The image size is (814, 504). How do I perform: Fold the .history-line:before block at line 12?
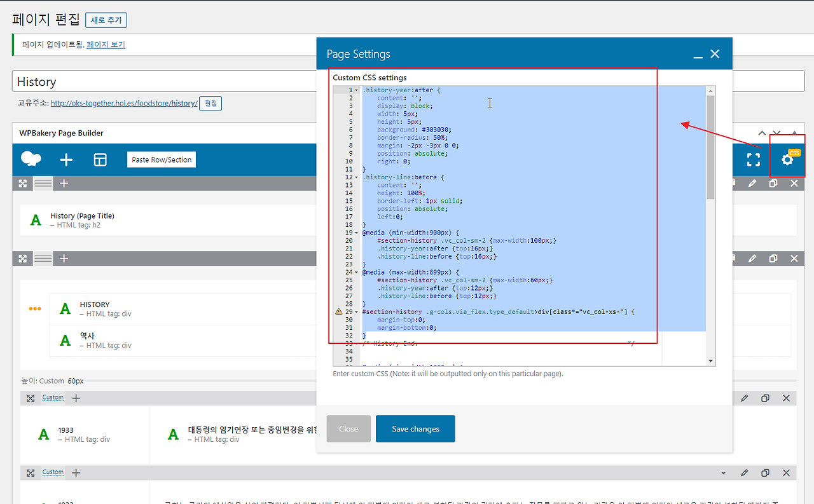pos(356,177)
